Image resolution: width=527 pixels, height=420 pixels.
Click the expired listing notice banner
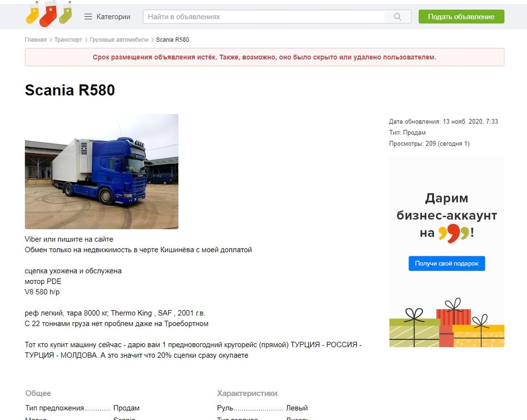click(x=264, y=57)
